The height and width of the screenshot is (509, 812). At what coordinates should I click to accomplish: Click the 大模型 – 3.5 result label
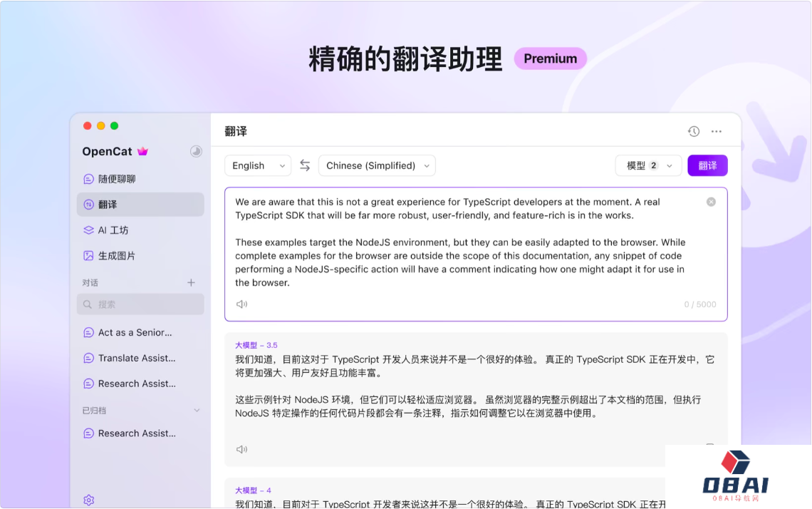point(256,345)
